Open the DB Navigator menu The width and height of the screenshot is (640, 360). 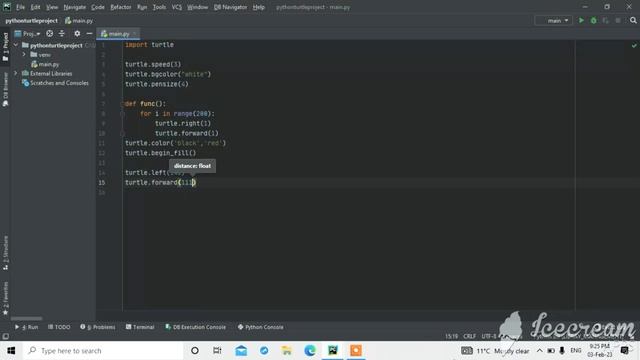pos(231,7)
